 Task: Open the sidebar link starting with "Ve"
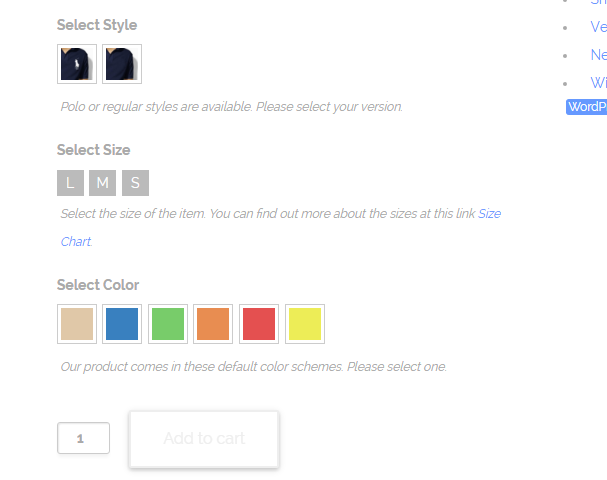[597, 27]
